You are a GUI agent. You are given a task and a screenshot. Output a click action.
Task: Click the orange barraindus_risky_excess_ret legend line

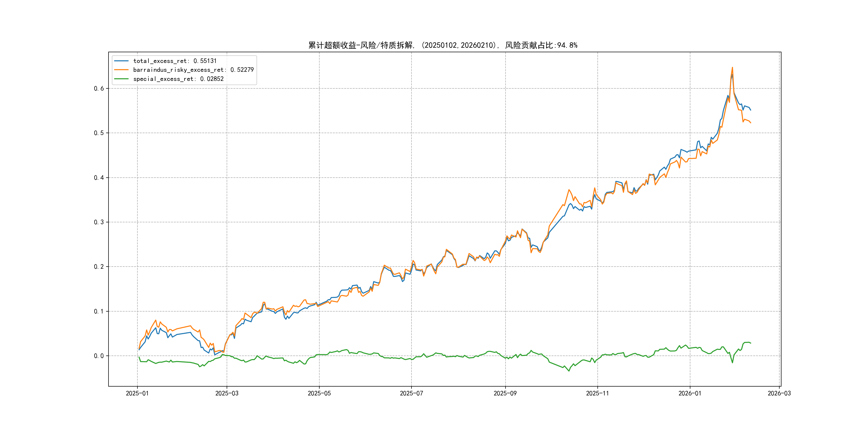pos(121,70)
